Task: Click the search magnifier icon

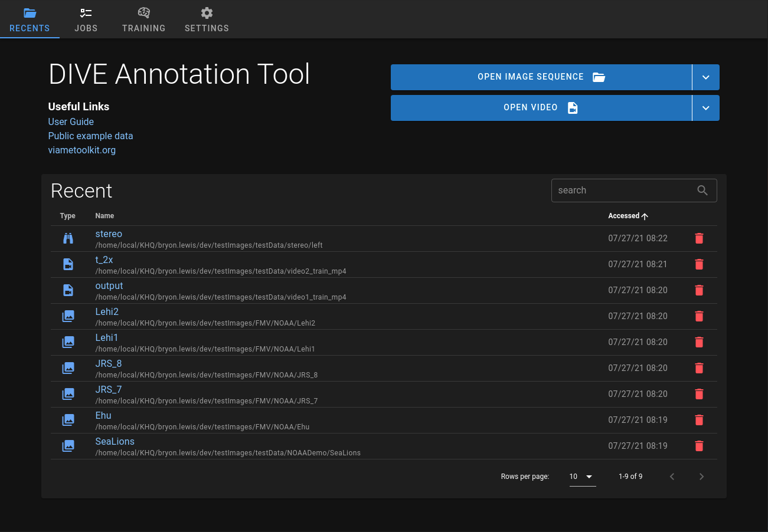Action: tap(702, 190)
